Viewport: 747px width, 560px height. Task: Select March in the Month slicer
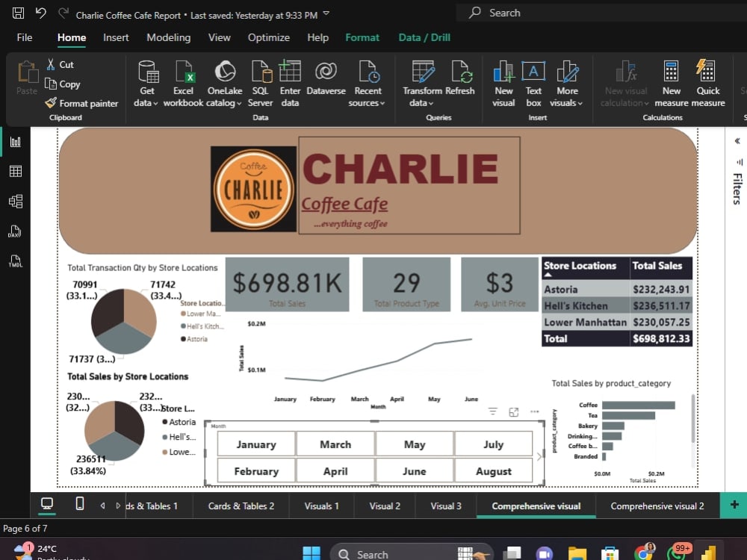coord(335,444)
